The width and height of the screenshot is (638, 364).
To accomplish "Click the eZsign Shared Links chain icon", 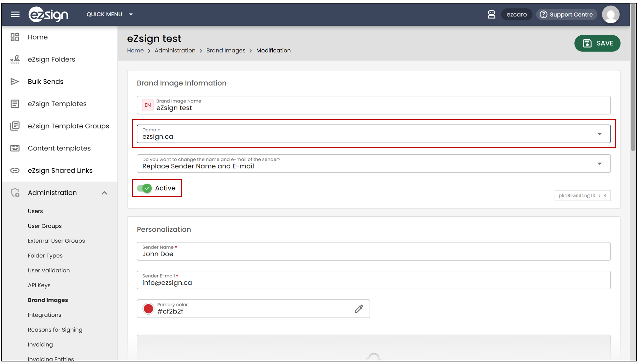I will 15,171.
